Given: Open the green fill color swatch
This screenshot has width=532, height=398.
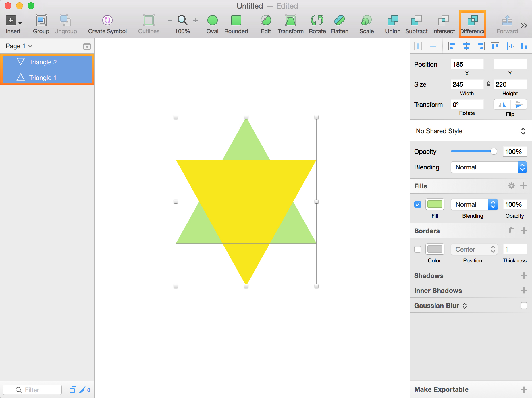Looking at the screenshot, I should (x=435, y=204).
